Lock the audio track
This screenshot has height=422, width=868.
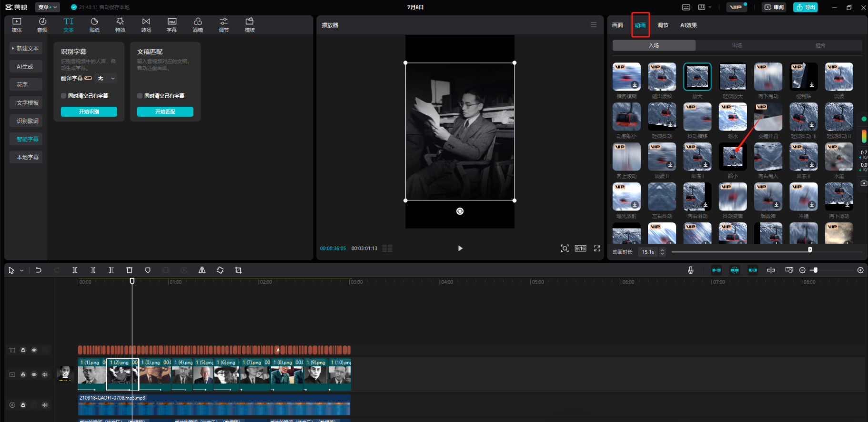(x=23, y=405)
